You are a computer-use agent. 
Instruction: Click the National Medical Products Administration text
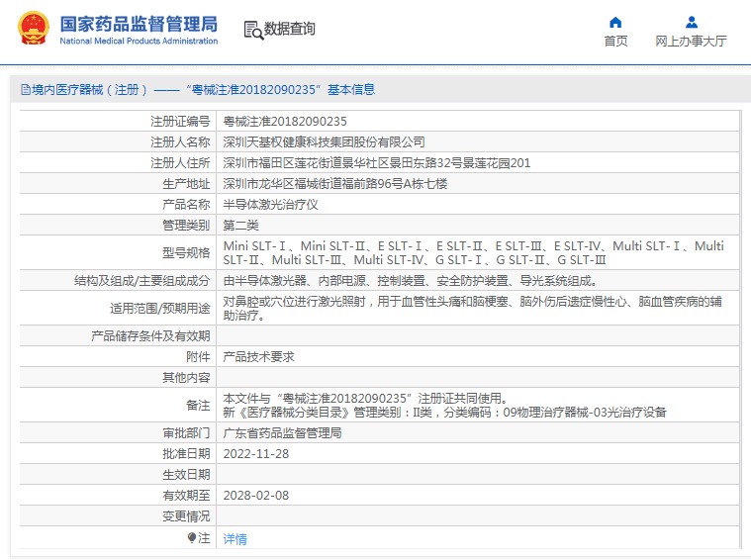pyautogui.click(x=139, y=42)
